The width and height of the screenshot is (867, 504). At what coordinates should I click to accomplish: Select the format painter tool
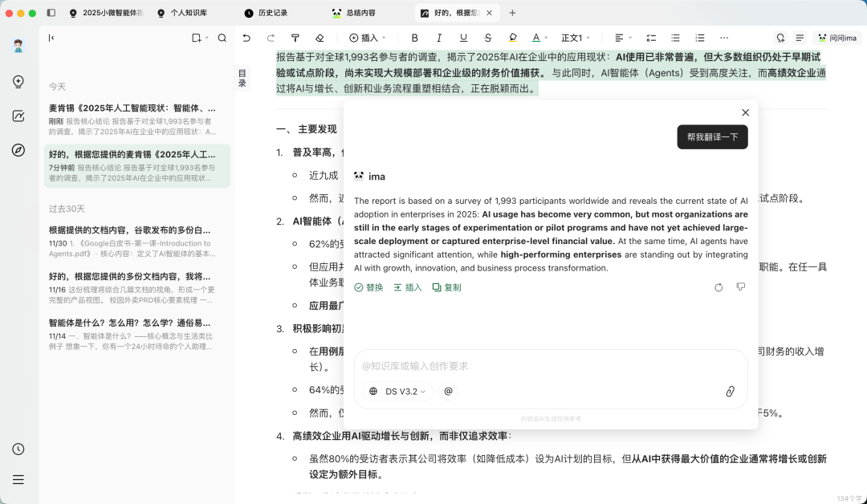point(295,38)
